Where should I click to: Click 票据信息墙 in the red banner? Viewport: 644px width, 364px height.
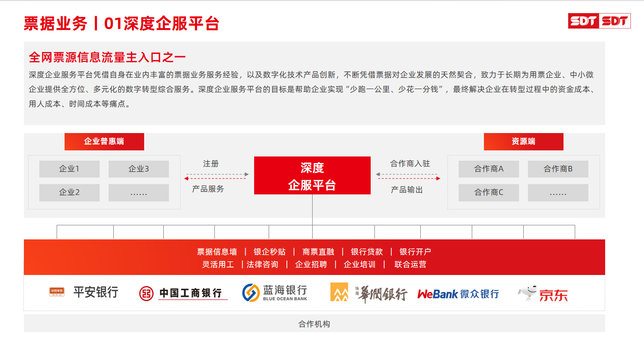217,252
